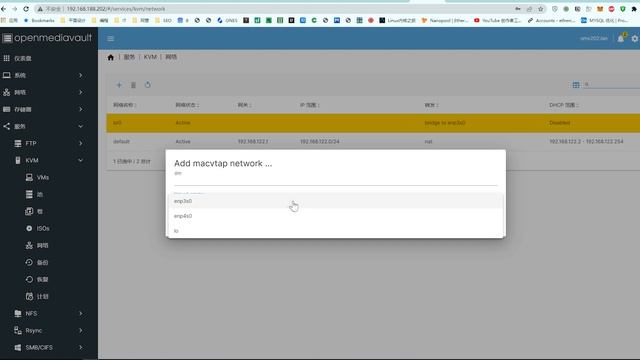This screenshot has height=360, width=640.
Task: Click the share Services icon in sidebar
Action: (7, 127)
